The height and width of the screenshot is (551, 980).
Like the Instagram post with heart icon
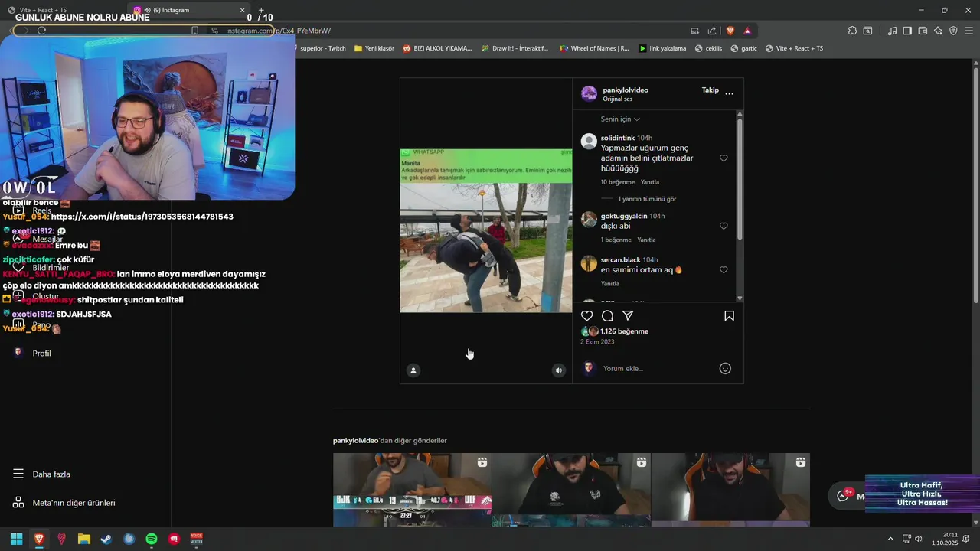coord(586,316)
